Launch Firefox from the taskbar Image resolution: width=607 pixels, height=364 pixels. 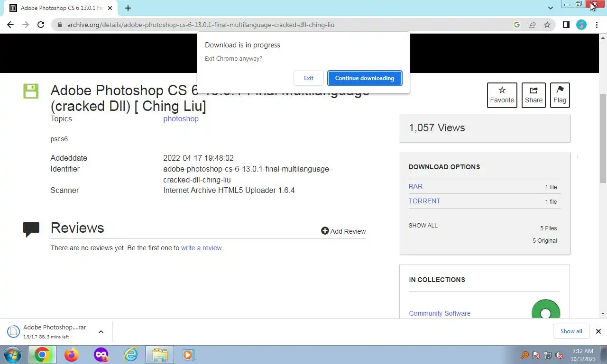(72, 355)
